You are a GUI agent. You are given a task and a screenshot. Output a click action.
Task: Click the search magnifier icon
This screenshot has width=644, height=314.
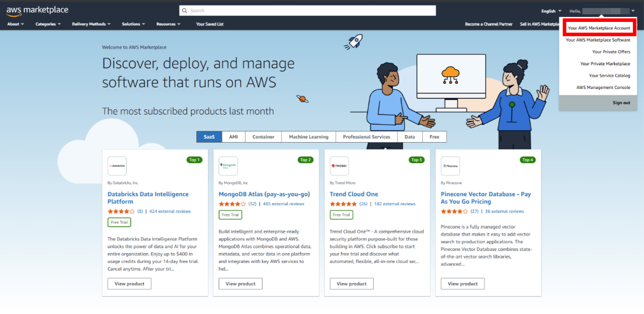(184, 10)
